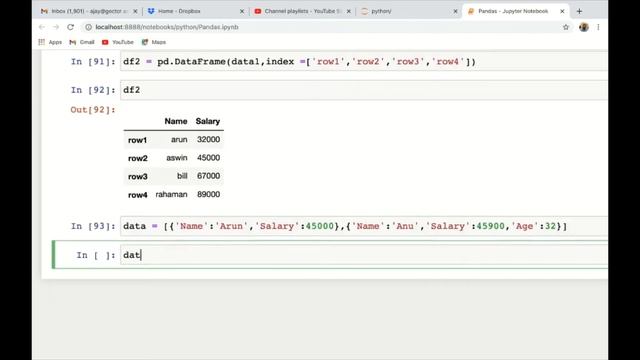Click into cell In [92] containing df2
This screenshot has height=360, width=640.
(364, 90)
